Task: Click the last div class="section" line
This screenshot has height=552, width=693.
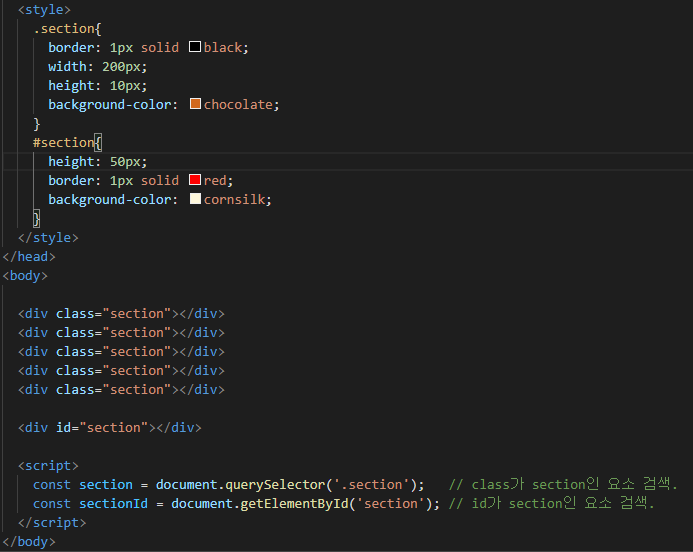Action: (x=122, y=390)
